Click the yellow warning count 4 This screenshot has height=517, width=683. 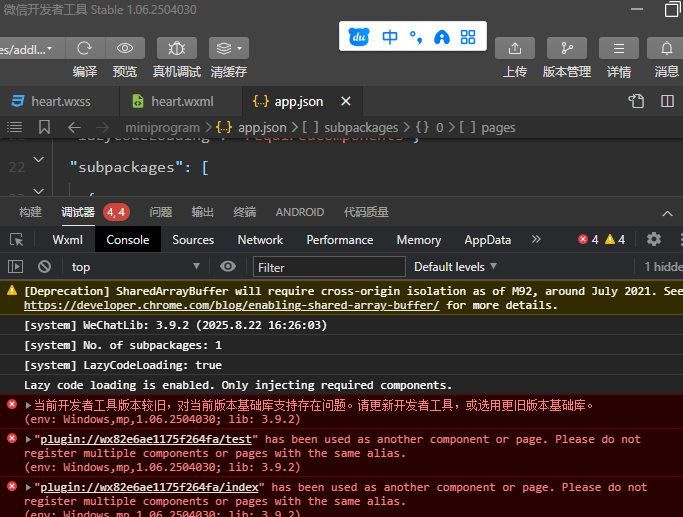[615, 240]
